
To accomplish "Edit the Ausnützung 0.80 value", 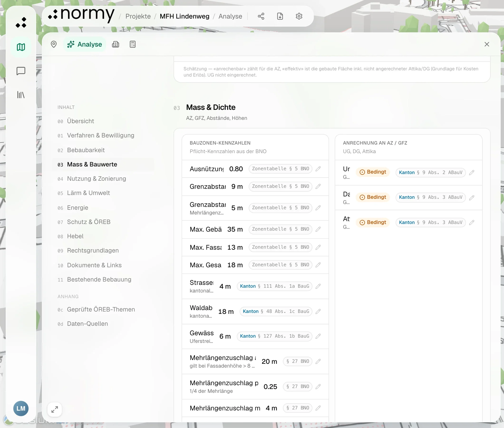I will tap(318, 169).
